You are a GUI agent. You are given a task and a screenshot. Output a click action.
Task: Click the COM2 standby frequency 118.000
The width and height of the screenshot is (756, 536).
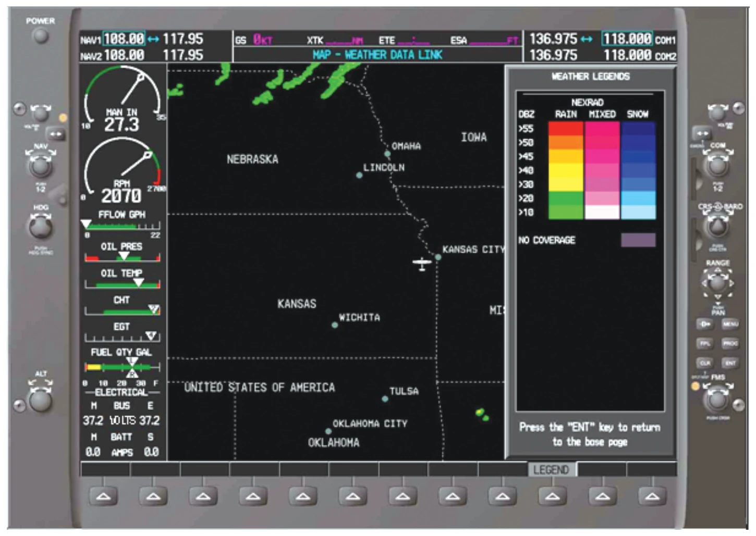(x=627, y=55)
